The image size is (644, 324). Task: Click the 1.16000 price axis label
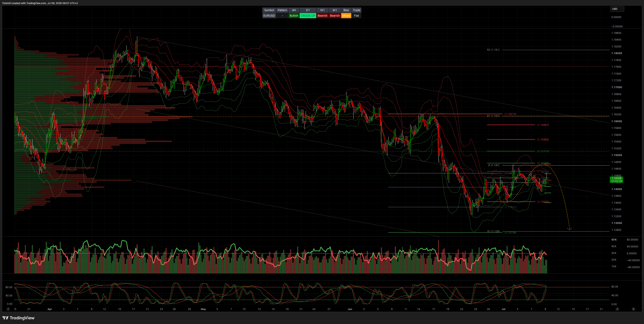pos(616,121)
